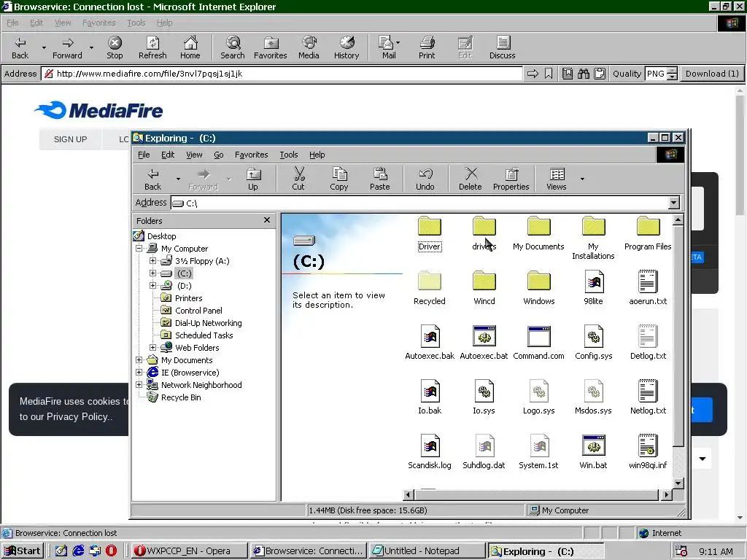
Task: Click Refresh in Internet Explorer toolbar
Action: [152, 47]
